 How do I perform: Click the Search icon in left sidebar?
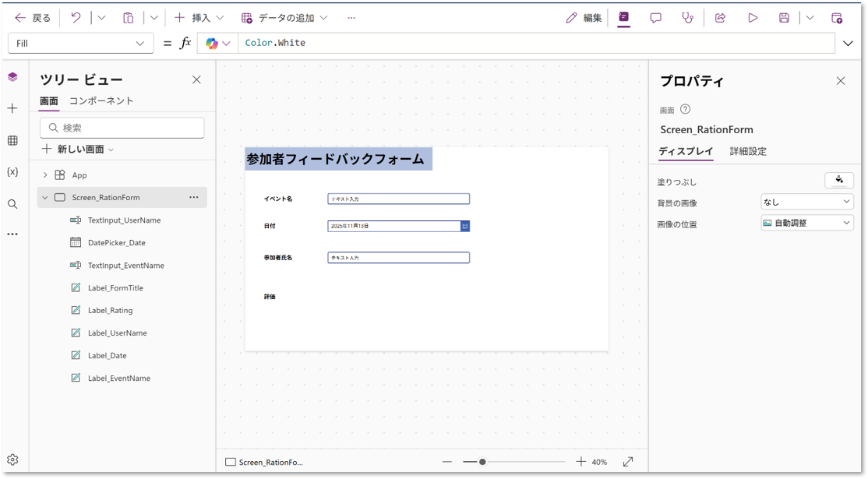click(12, 204)
